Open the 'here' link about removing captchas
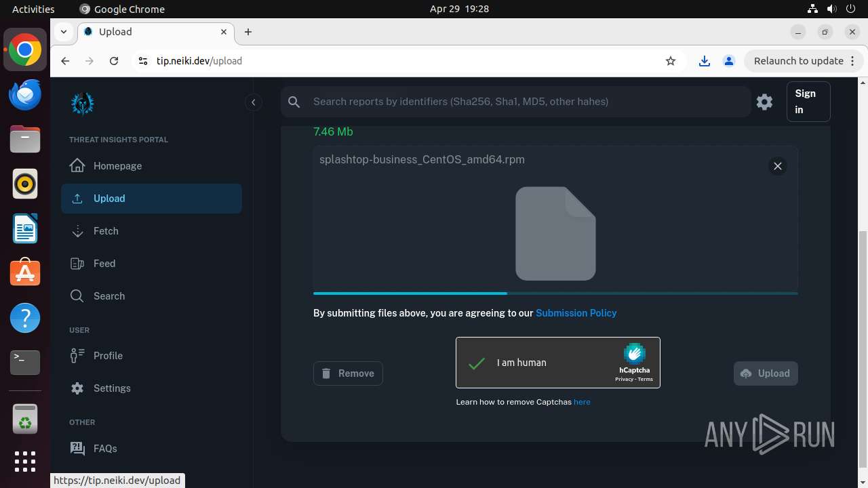This screenshot has width=868, height=488. tap(582, 402)
